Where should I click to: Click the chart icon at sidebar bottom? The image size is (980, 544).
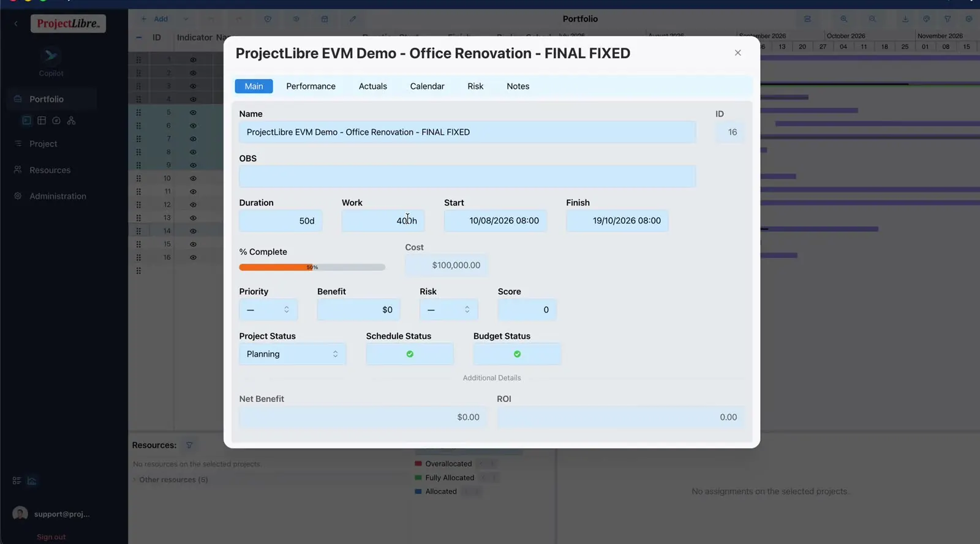32,481
